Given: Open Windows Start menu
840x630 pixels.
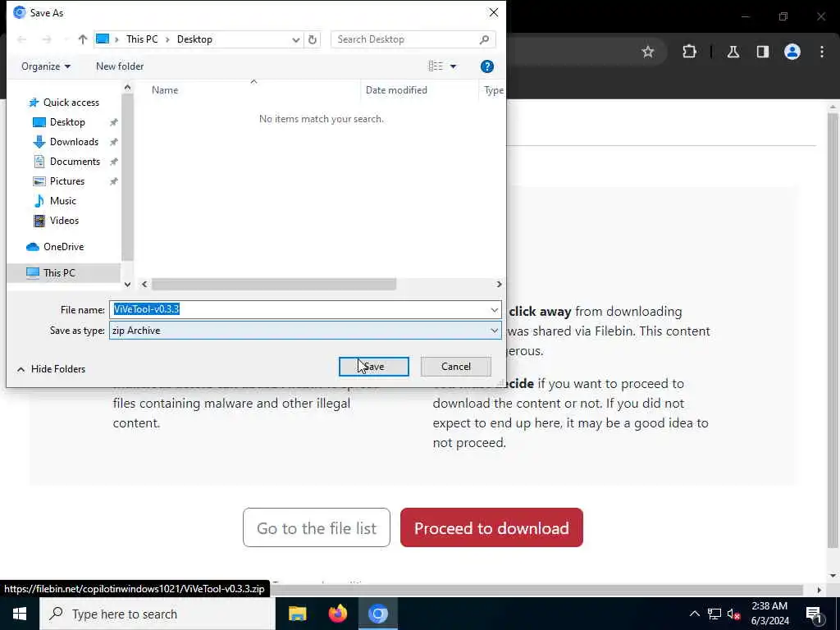Looking at the screenshot, I should 20,614.
